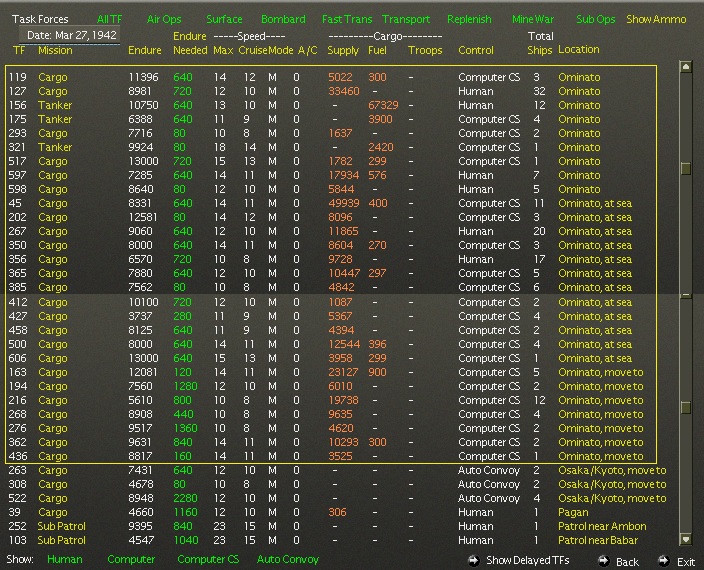
Task: Sort by the Fuel column header
Action: (x=377, y=50)
